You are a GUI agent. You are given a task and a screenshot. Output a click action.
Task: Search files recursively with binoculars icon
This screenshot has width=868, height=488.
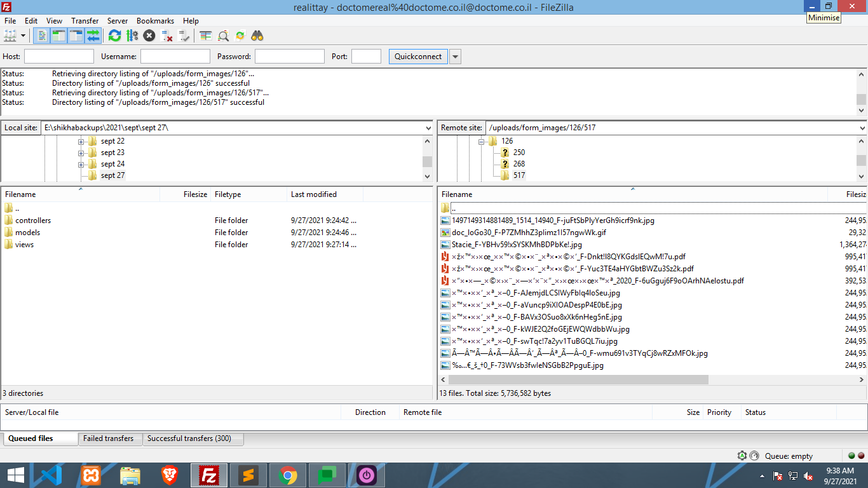click(x=257, y=36)
